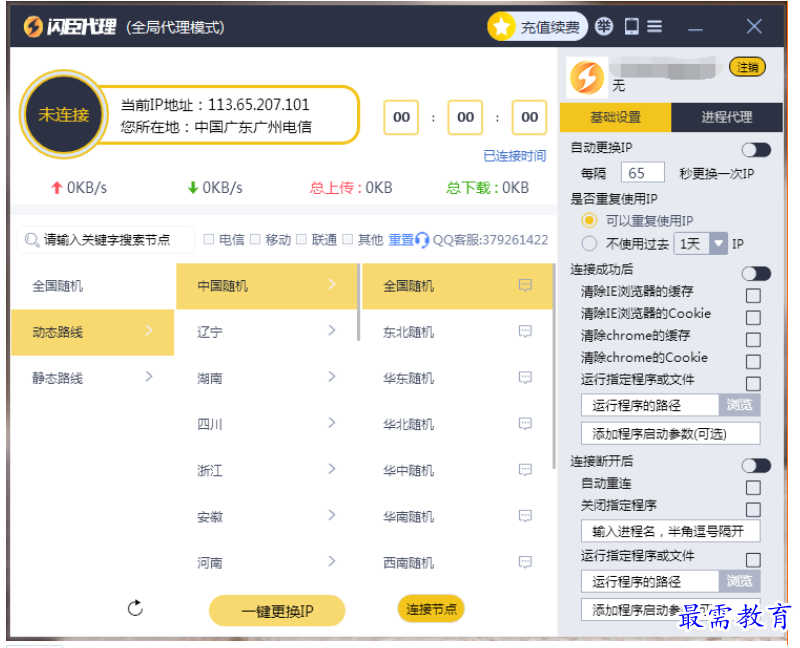The image size is (800, 648).
Task: Click the 重置 filter link
Action: 401,239
